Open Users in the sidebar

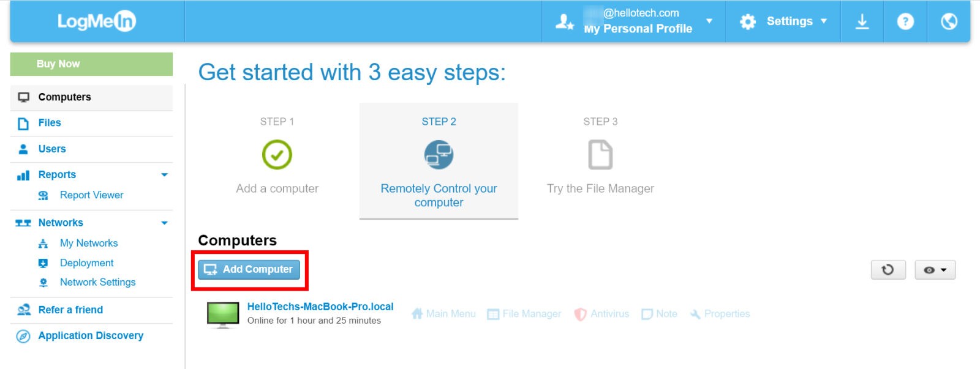pyautogui.click(x=52, y=149)
